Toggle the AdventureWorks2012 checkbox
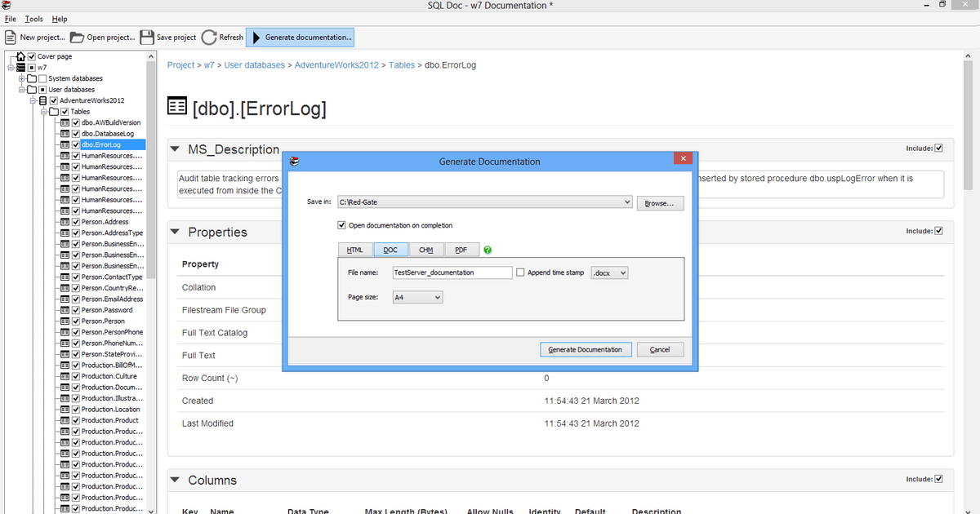Image resolution: width=980 pixels, height=514 pixels. coord(54,100)
